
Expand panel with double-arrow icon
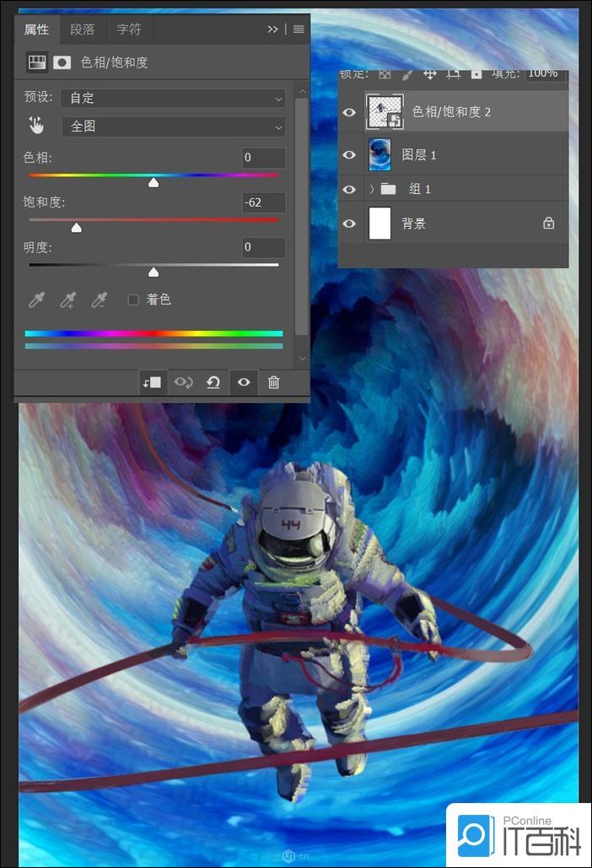click(272, 30)
